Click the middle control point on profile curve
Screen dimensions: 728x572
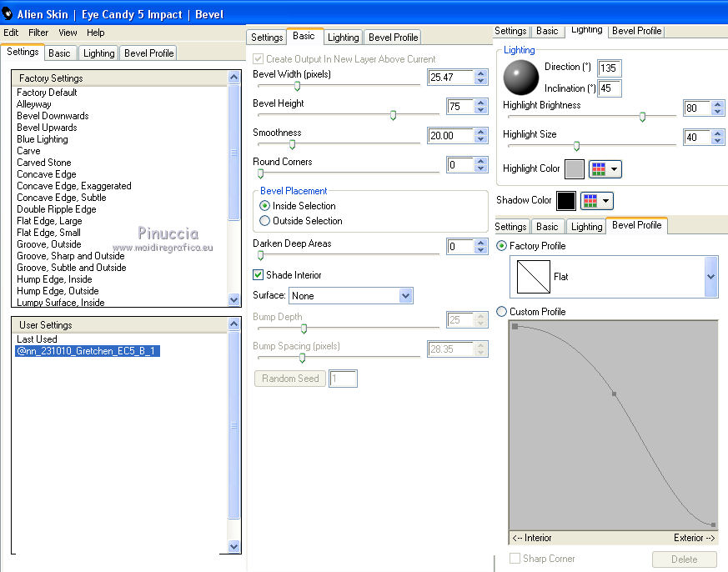coord(615,394)
